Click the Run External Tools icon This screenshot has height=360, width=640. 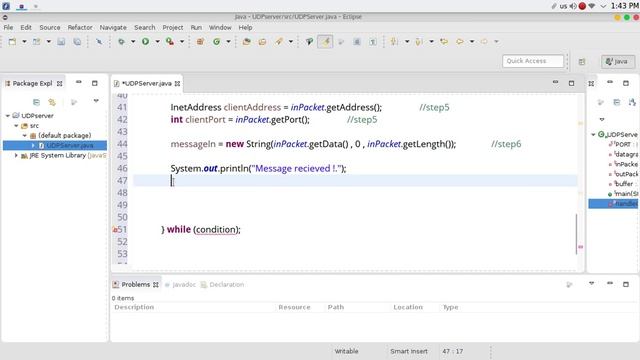tap(170, 42)
